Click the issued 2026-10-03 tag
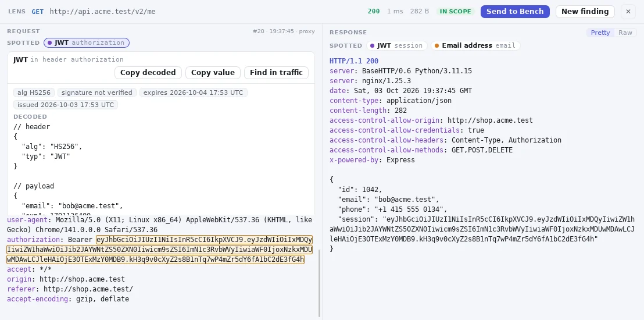Screen dimensions: 644x320 pyautogui.click(x=66, y=105)
